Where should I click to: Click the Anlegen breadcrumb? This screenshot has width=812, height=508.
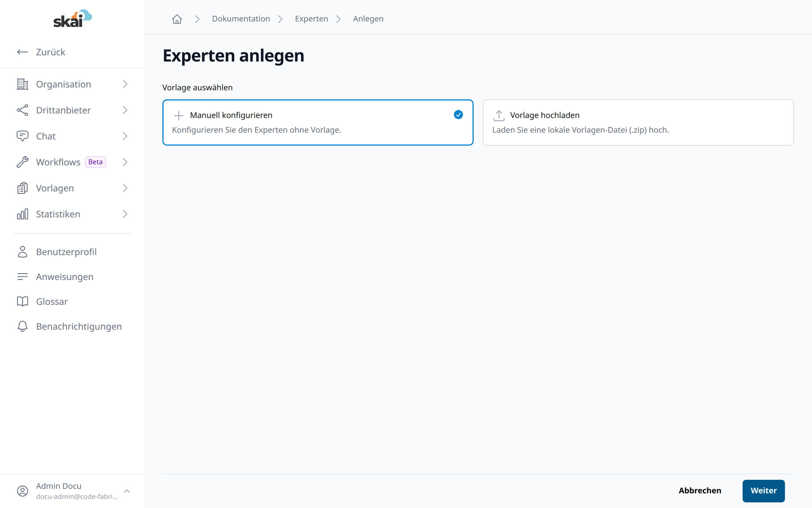click(x=368, y=19)
